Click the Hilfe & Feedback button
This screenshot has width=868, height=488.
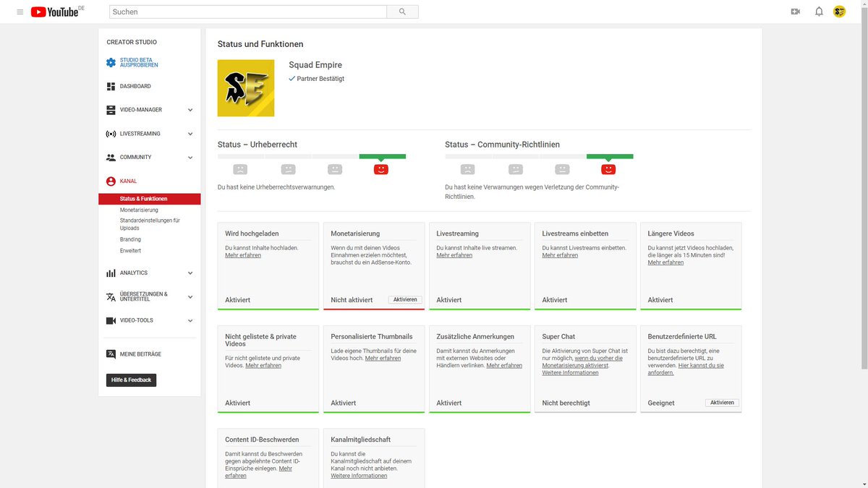click(x=131, y=380)
